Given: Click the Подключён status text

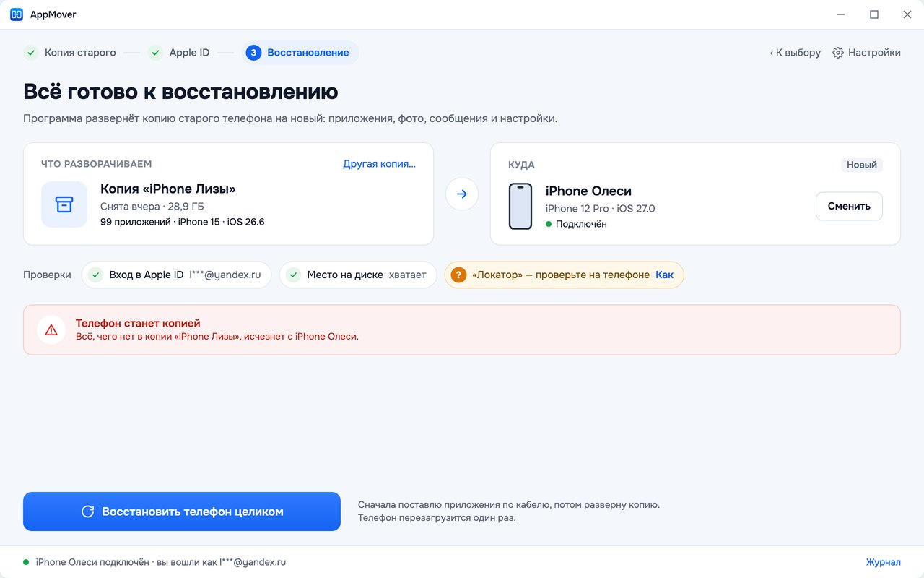Looking at the screenshot, I should click(x=581, y=224).
